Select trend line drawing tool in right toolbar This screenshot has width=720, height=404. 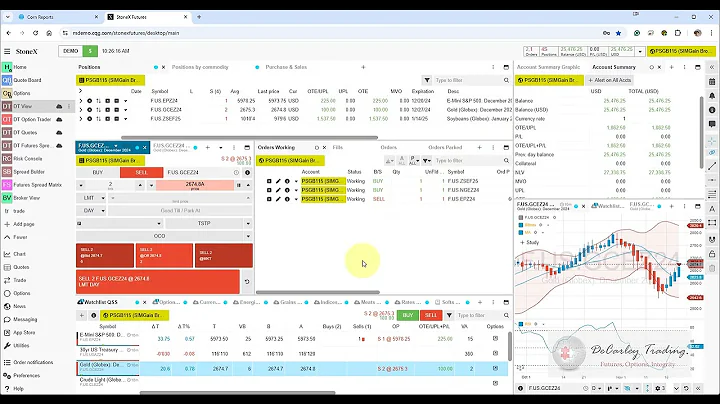[712, 166]
